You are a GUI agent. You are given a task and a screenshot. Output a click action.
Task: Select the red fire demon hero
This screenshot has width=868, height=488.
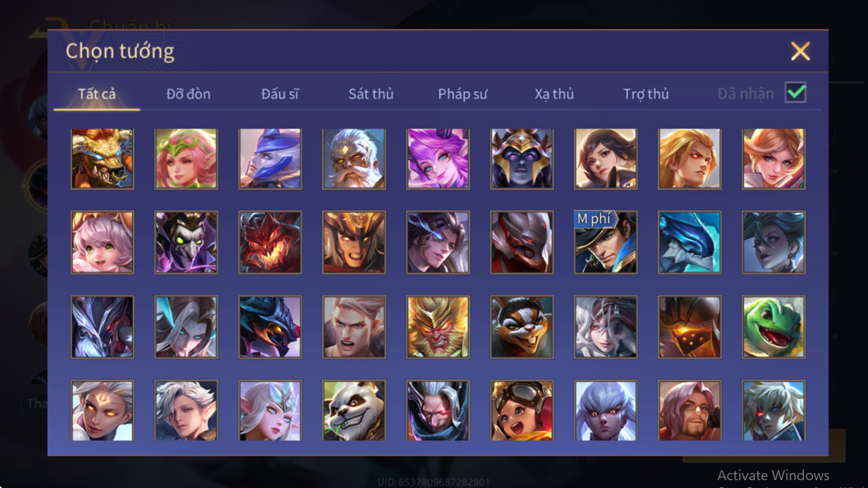click(x=270, y=242)
